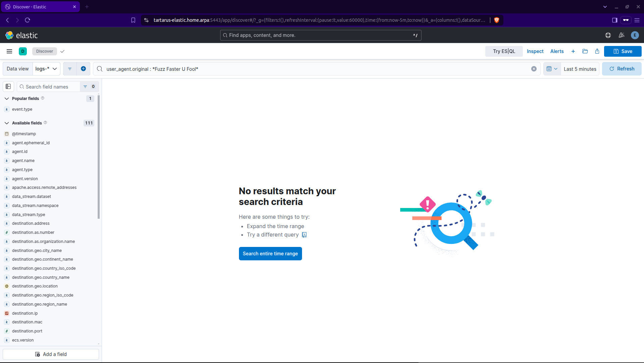Click the filter options icon beside data view

pyautogui.click(x=70, y=69)
